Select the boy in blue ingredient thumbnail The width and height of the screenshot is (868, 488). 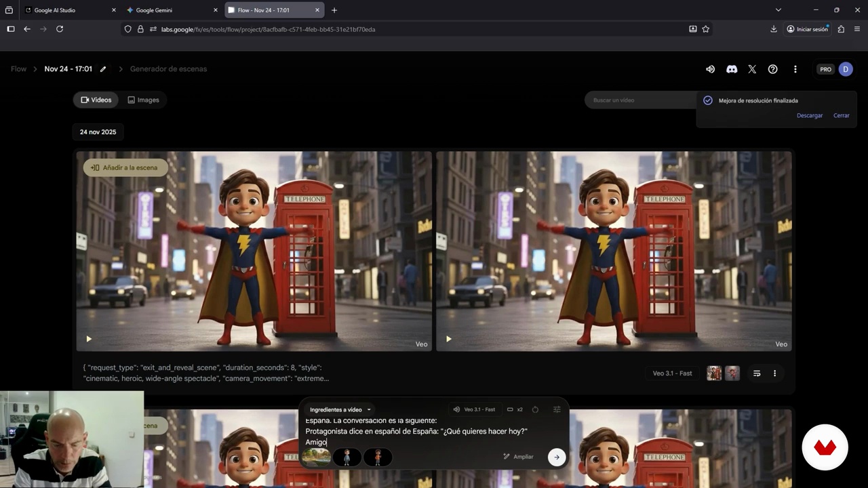(x=347, y=457)
